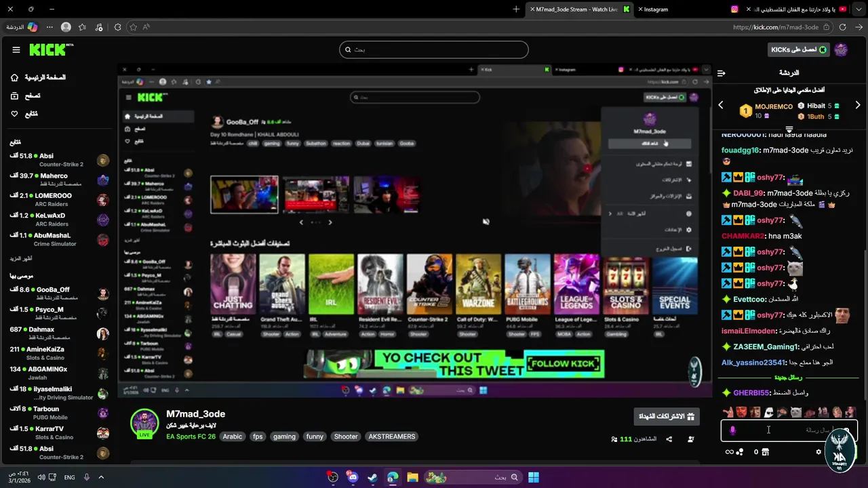Click the Gifted Subscriptions button

(667, 416)
